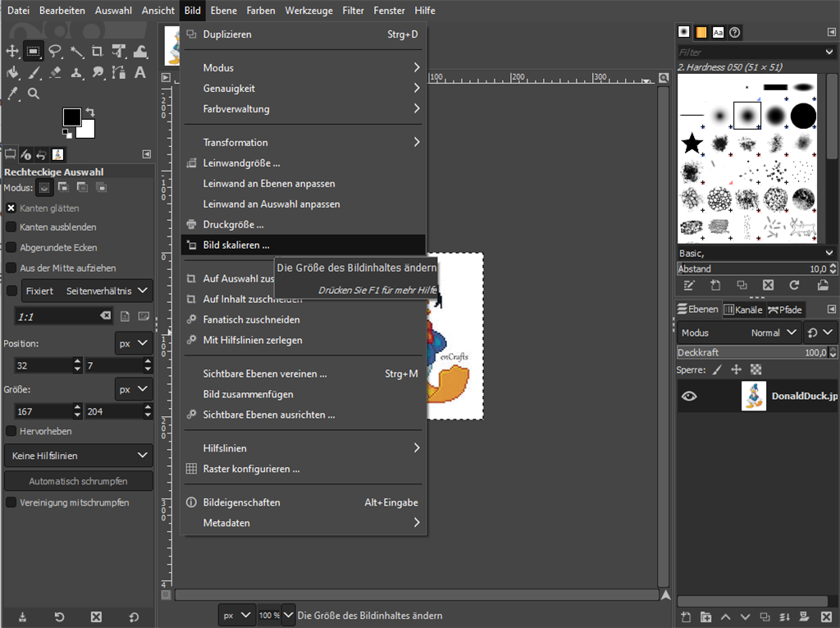Choose the Eraser tool
Viewport: 840px width, 628px height.
(x=55, y=73)
